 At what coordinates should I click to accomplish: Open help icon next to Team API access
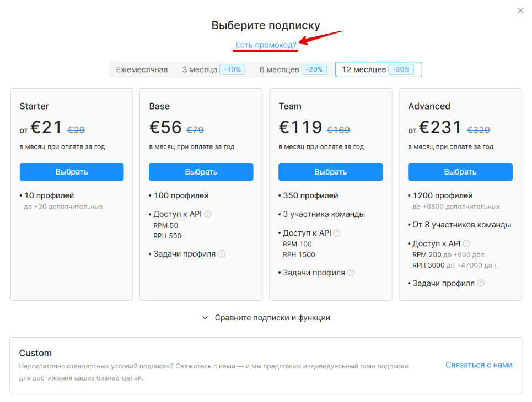[337, 233]
